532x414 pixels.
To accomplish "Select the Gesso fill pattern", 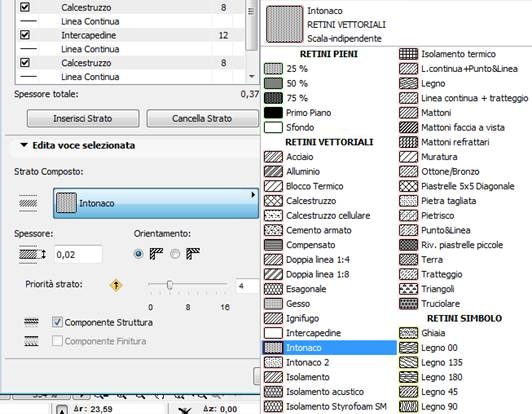I will [273, 304].
